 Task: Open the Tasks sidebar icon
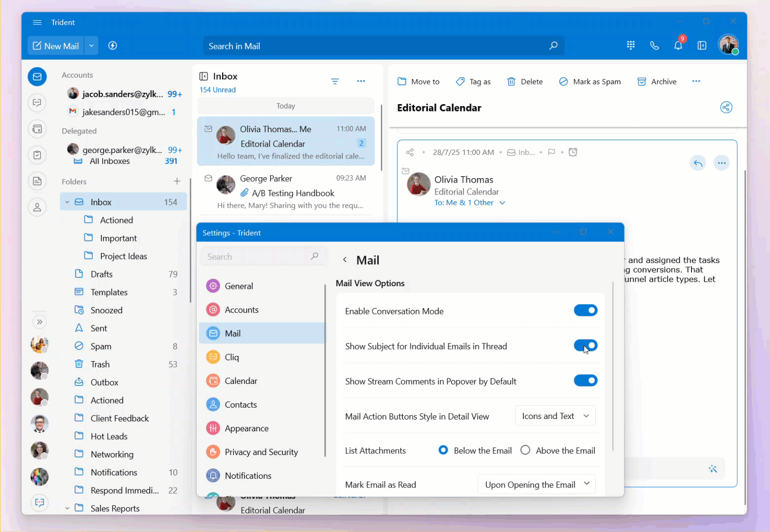(37, 155)
